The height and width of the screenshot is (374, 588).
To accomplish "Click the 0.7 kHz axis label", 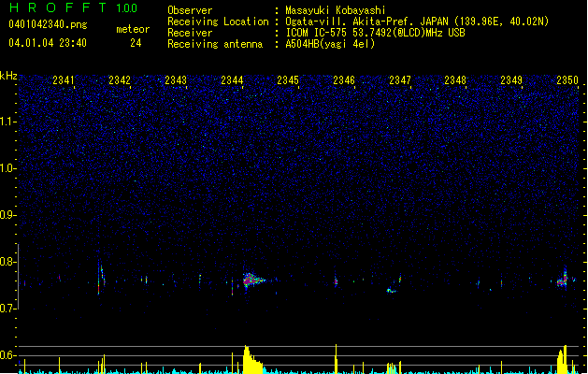I will (7, 309).
